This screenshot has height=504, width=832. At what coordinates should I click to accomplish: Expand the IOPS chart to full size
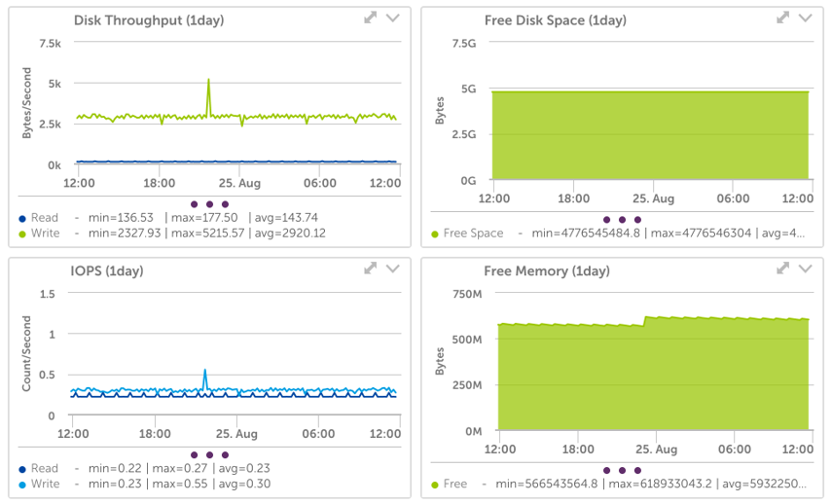click(x=370, y=269)
